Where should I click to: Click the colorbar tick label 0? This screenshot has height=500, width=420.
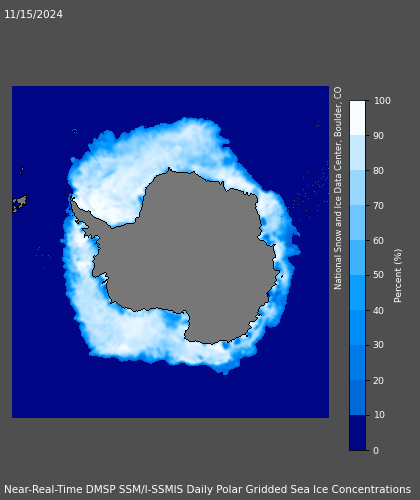coord(376,451)
